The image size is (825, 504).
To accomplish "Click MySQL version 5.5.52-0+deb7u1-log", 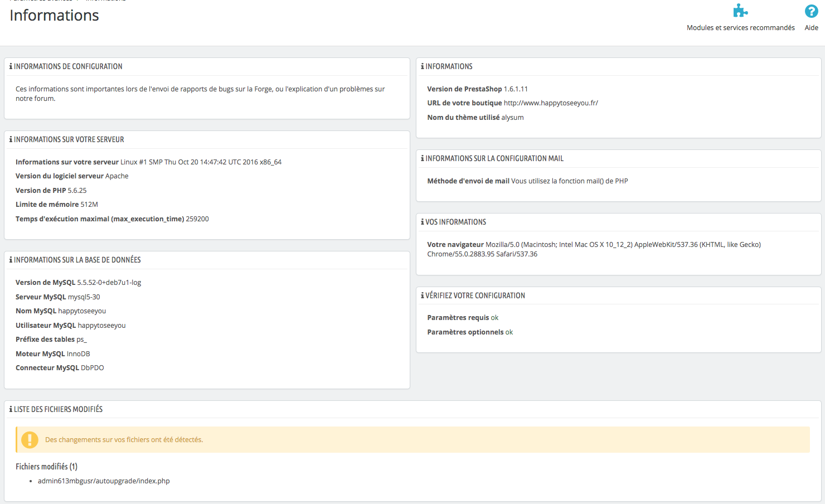I will tap(109, 282).
